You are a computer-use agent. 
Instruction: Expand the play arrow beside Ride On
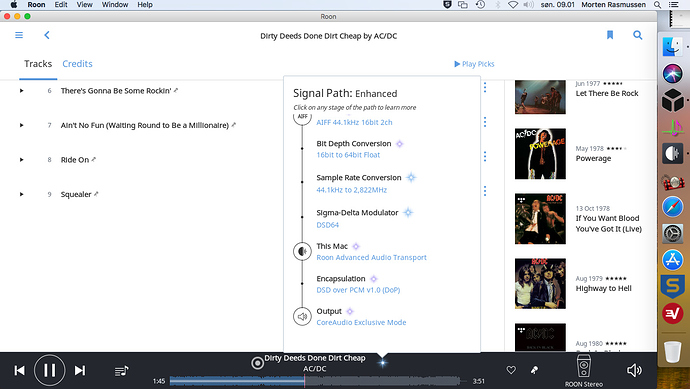pyautogui.click(x=22, y=160)
